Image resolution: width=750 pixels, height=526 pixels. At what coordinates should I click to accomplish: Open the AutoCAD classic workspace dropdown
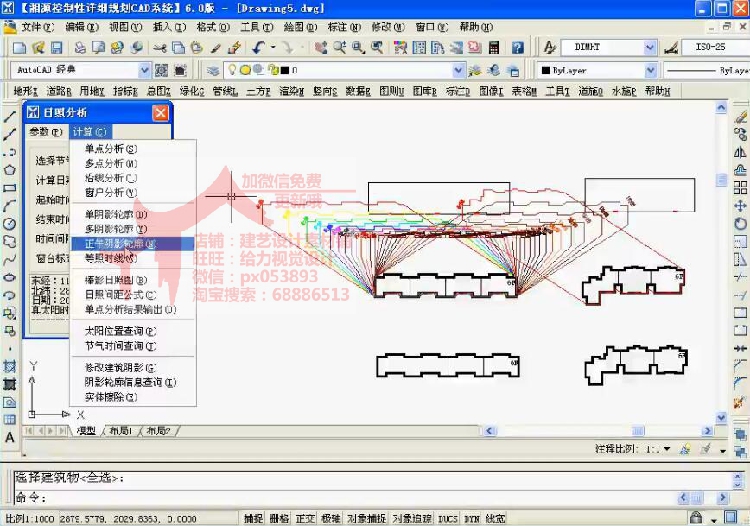[x=144, y=70]
